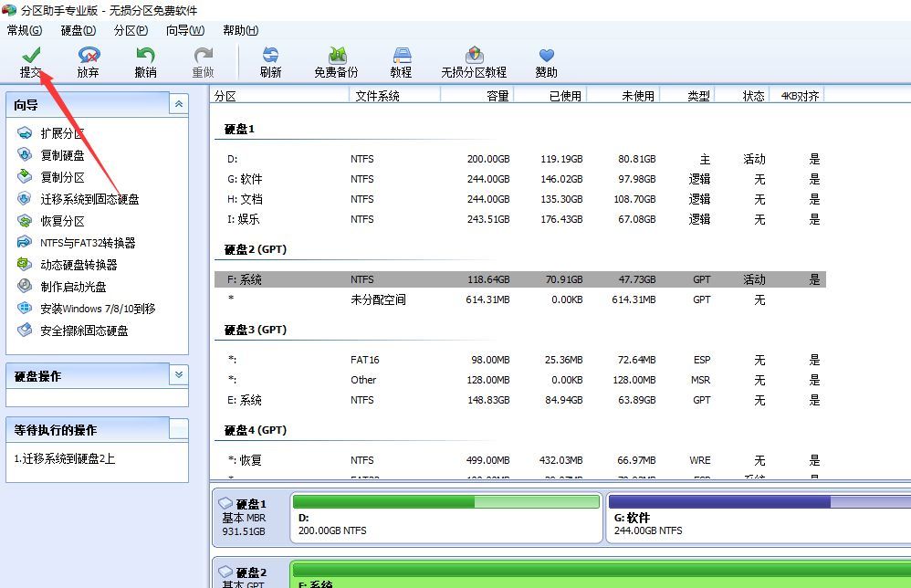Select the FAT16 ESP partition row
911x588 pixels.
point(520,360)
